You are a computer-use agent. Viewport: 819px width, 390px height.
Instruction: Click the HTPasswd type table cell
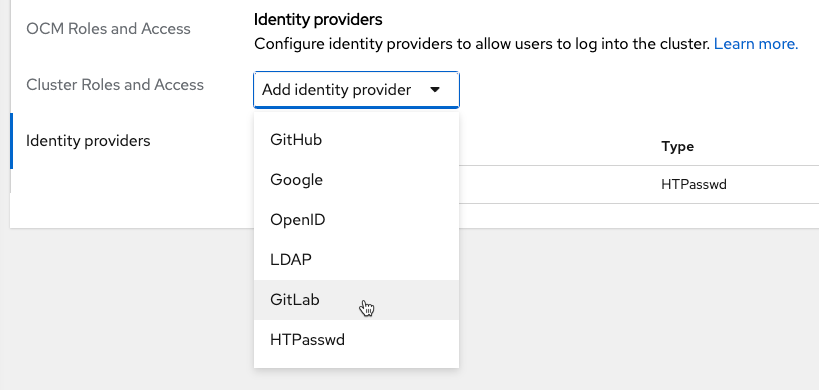point(694,185)
